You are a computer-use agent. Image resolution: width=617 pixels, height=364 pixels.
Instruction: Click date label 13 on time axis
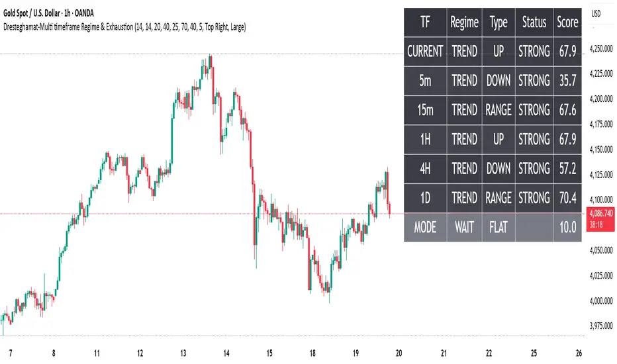[x=183, y=353]
